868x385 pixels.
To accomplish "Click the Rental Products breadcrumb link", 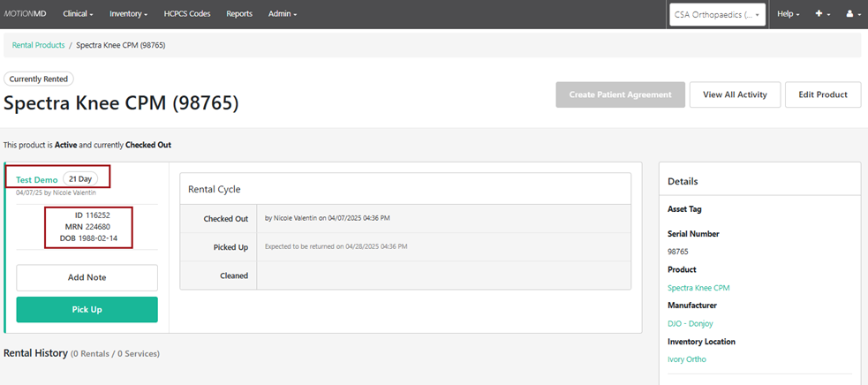I will 38,45.
